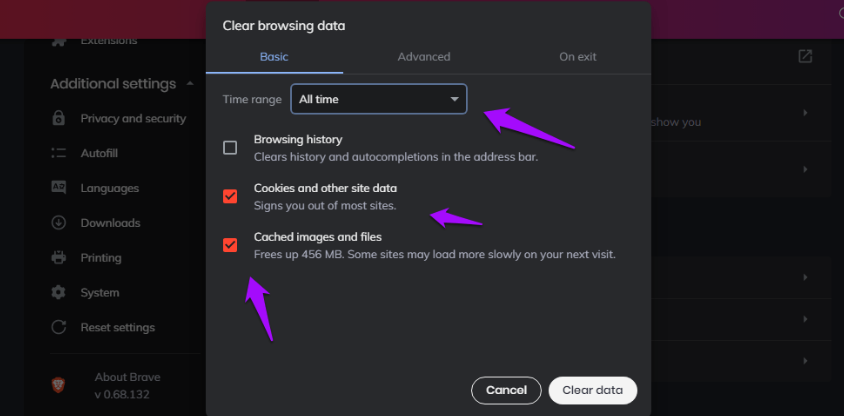The height and width of the screenshot is (416, 844).
Task: Click the System gear icon
Action: (x=59, y=293)
